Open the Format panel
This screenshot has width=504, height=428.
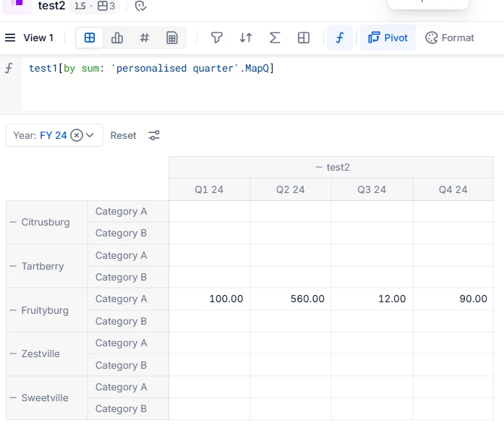coord(450,38)
